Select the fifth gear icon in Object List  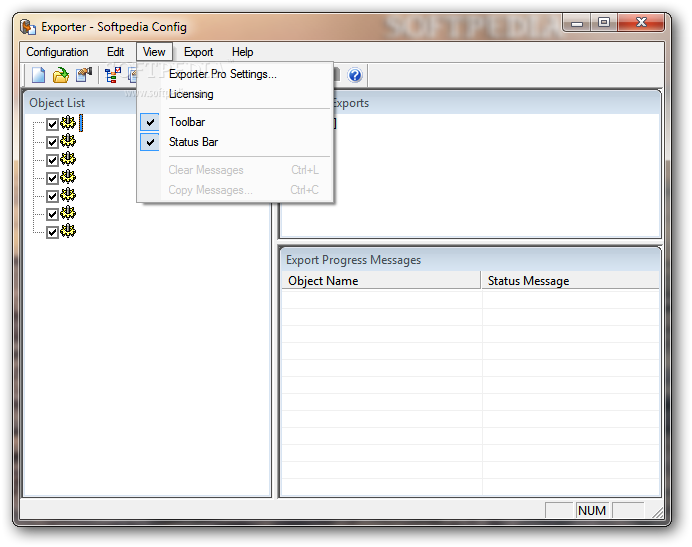coord(68,195)
